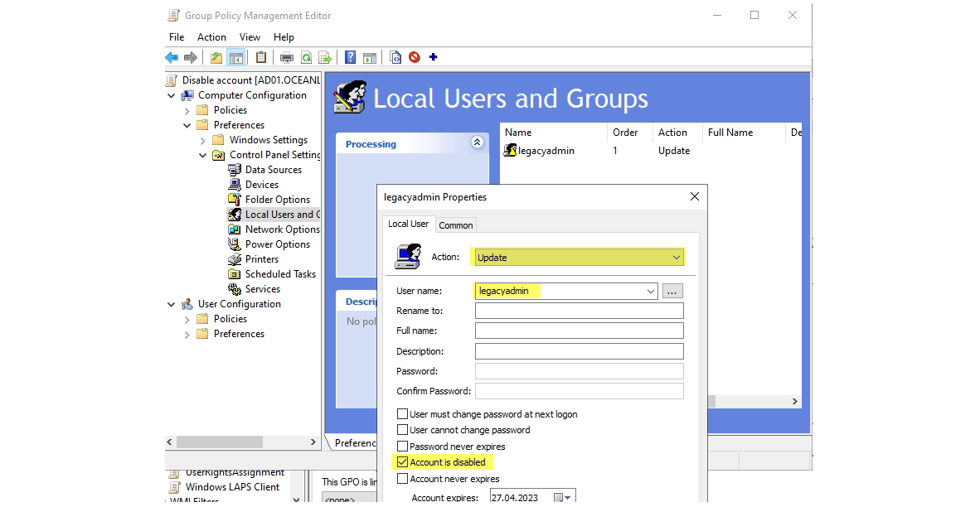Image resolution: width=980 pixels, height=507 pixels.
Task: Click the Paste clipboard toolbar icon
Action: pos(261,57)
